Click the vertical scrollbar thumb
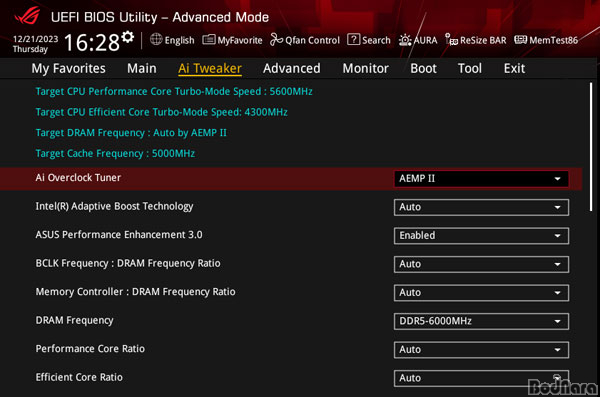 coord(591,146)
